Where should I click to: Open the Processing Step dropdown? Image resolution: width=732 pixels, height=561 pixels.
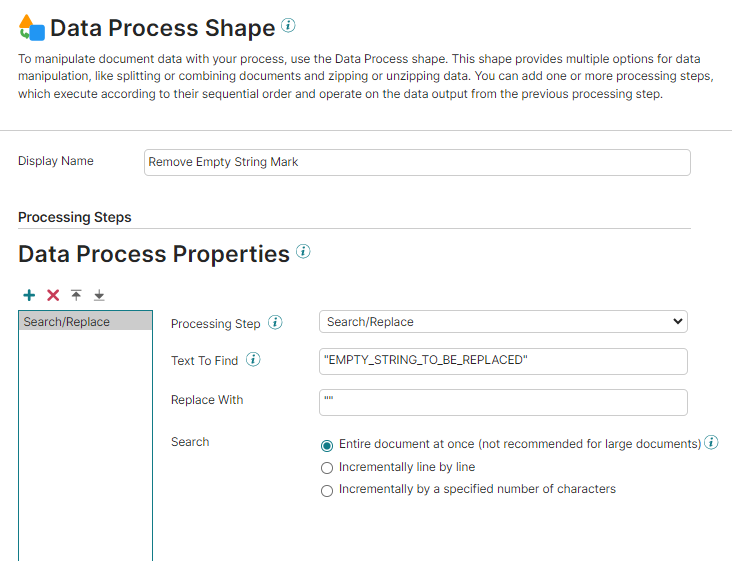[503, 322]
